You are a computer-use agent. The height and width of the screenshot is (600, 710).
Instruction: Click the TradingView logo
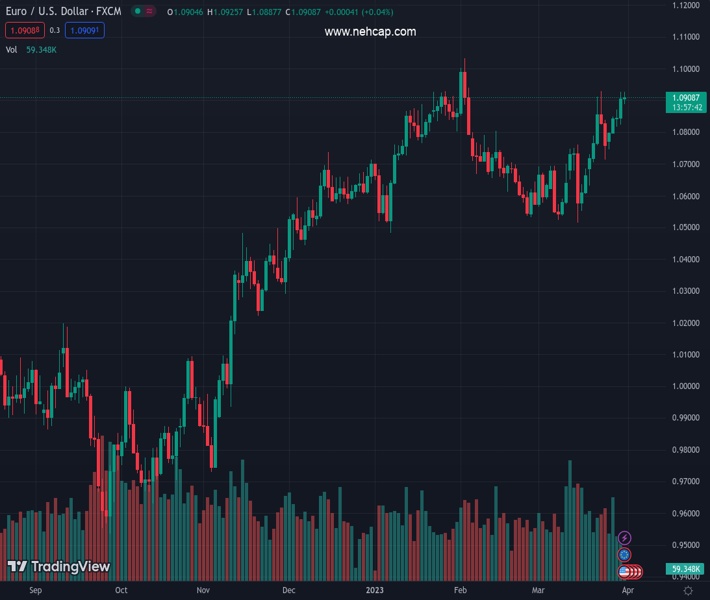tap(58, 567)
